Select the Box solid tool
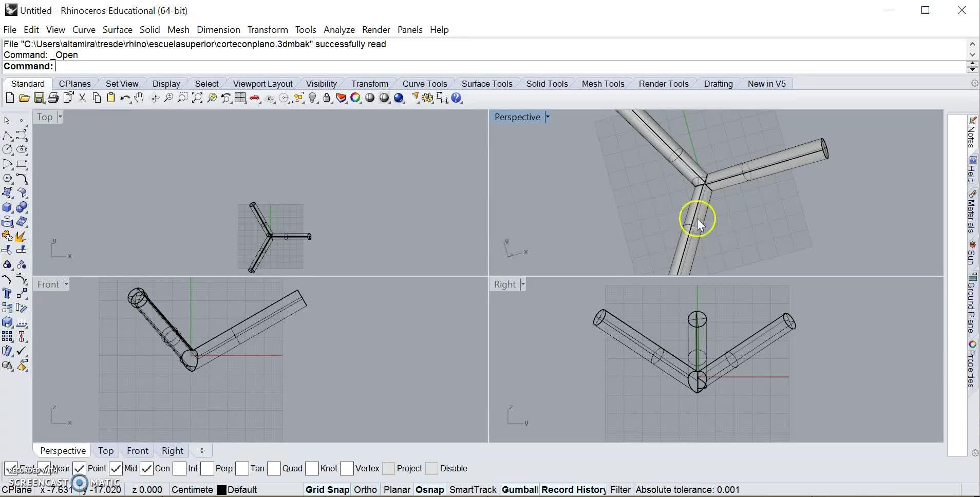This screenshot has width=980, height=497. (7, 207)
